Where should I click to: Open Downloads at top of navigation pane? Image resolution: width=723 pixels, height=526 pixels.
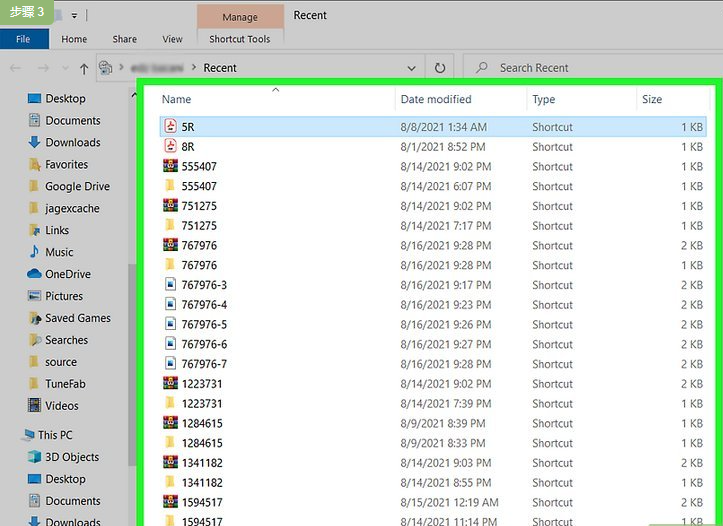pyautogui.click(x=64, y=142)
